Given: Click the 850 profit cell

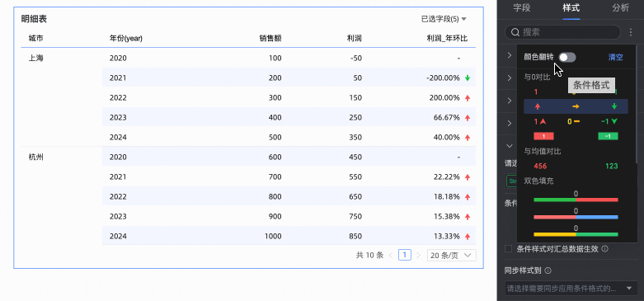Looking at the screenshot, I should point(355,236).
